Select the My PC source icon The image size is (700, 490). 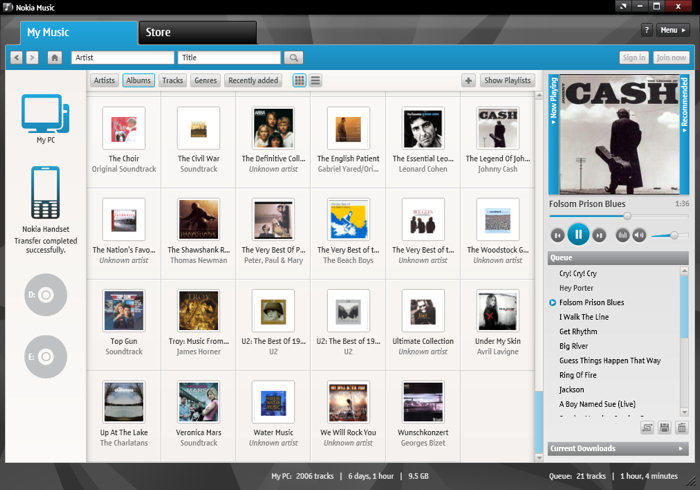[46, 113]
